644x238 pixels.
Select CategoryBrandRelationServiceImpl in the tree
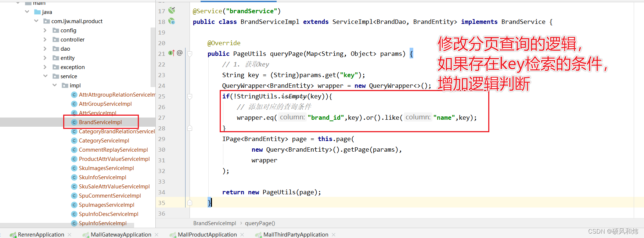[117, 131]
